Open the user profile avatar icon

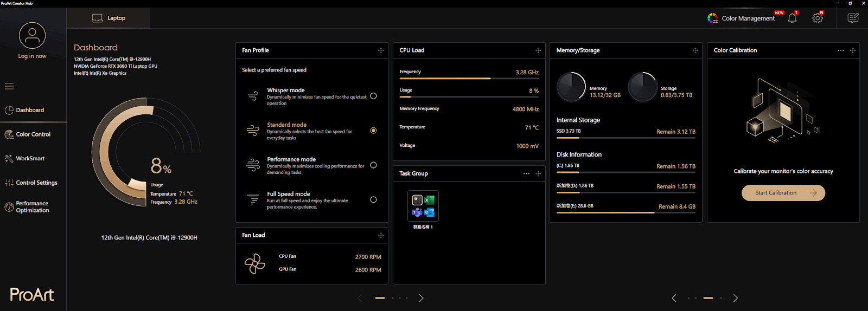[x=32, y=35]
